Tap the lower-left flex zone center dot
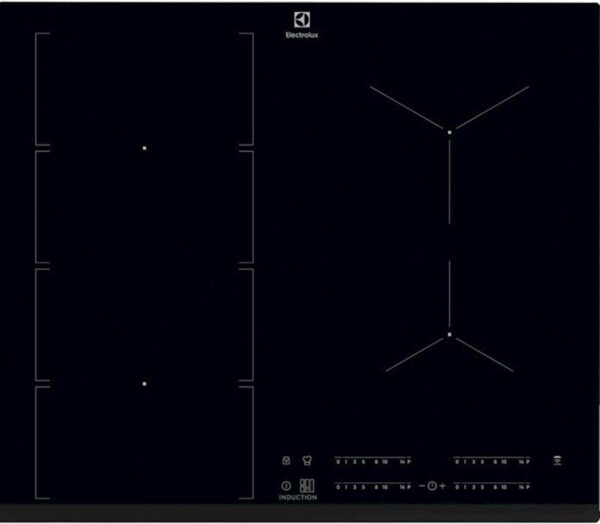This screenshot has height=524, width=600. click(145, 383)
